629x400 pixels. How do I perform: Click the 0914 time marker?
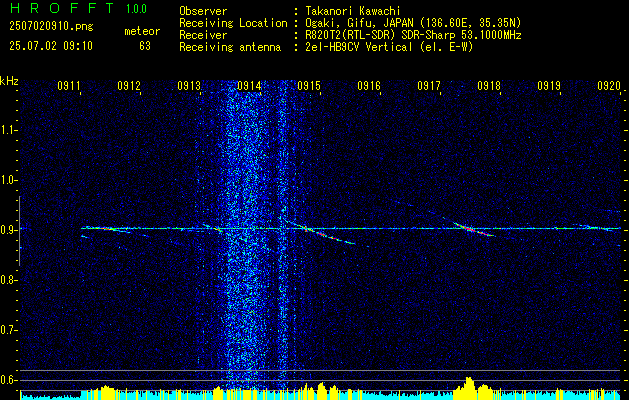click(249, 85)
